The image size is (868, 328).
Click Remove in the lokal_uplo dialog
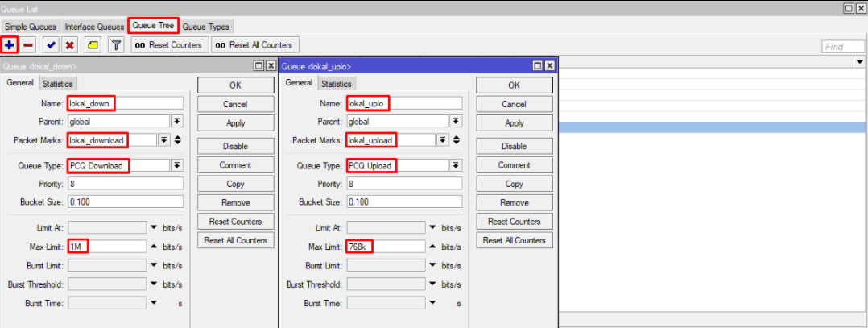515,203
